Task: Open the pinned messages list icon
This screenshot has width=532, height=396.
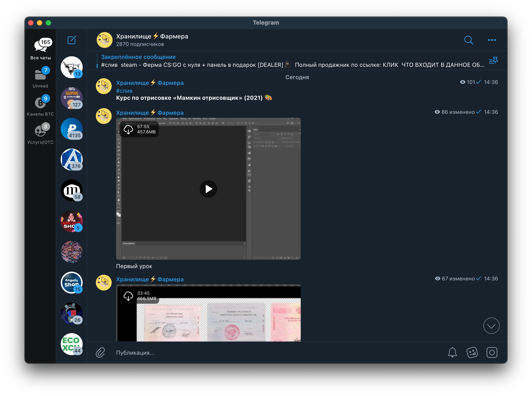Action: tap(493, 60)
